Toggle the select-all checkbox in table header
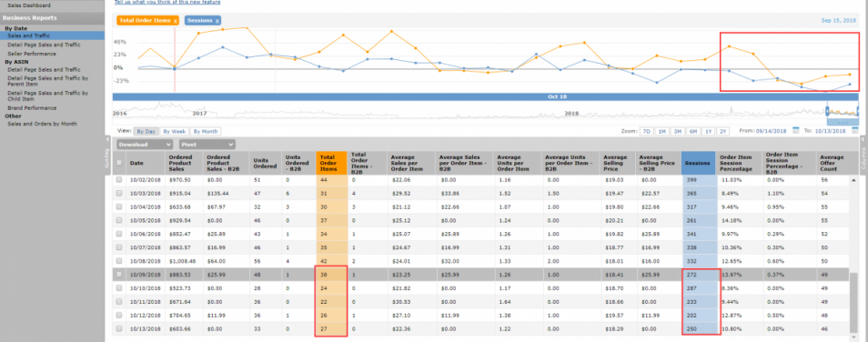Screen dimensions: 868x342 [119, 163]
